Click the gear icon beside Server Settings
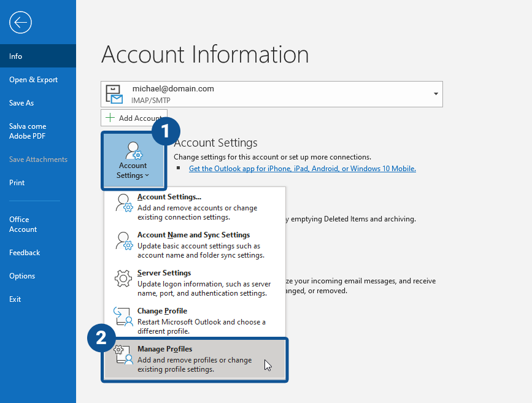The width and height of the screenshot is (532, 403). tap(123, 278)
